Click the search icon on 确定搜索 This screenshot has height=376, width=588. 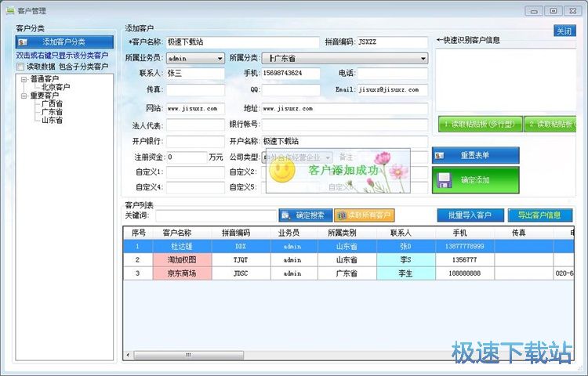[x=286, y=215]
